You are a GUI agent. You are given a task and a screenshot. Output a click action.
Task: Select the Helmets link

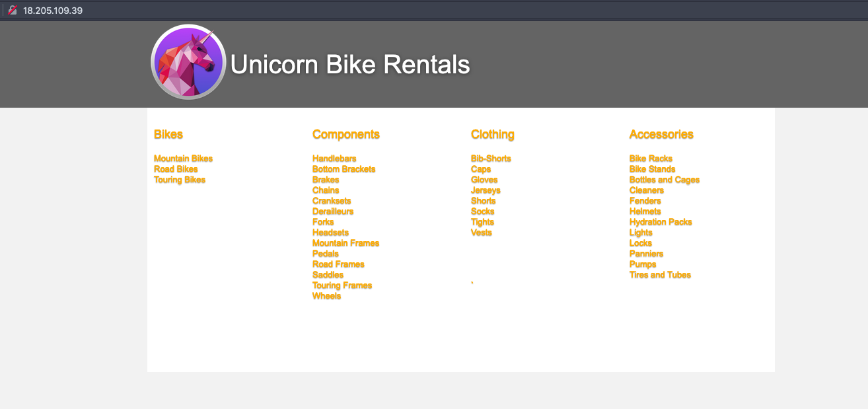[x=645, y=211]
